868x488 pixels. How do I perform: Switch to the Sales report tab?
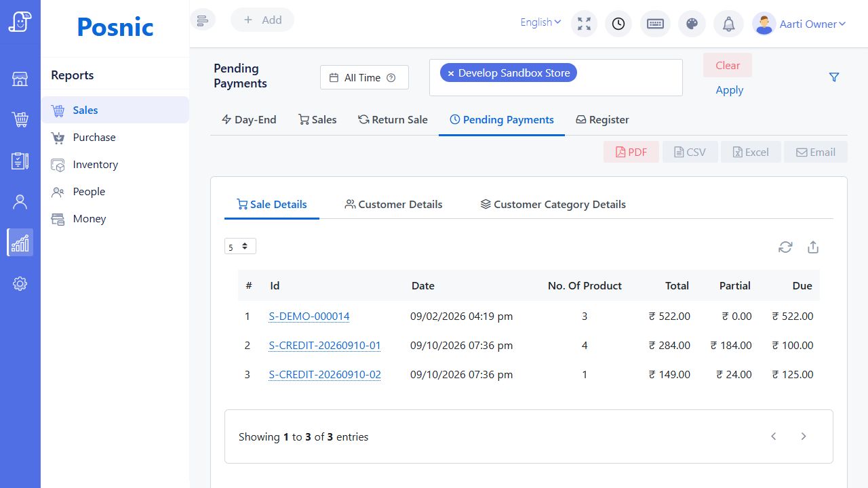pos(317,120)
